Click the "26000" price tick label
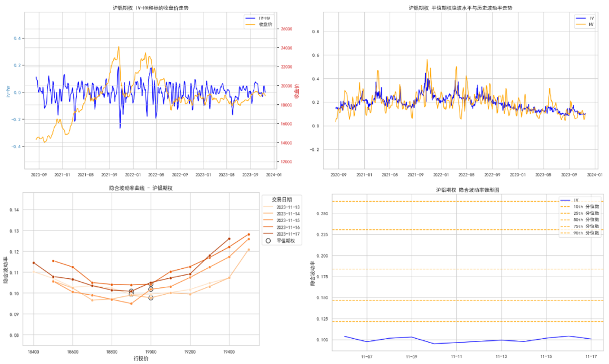The image size is (609, 364). point(286,29)
